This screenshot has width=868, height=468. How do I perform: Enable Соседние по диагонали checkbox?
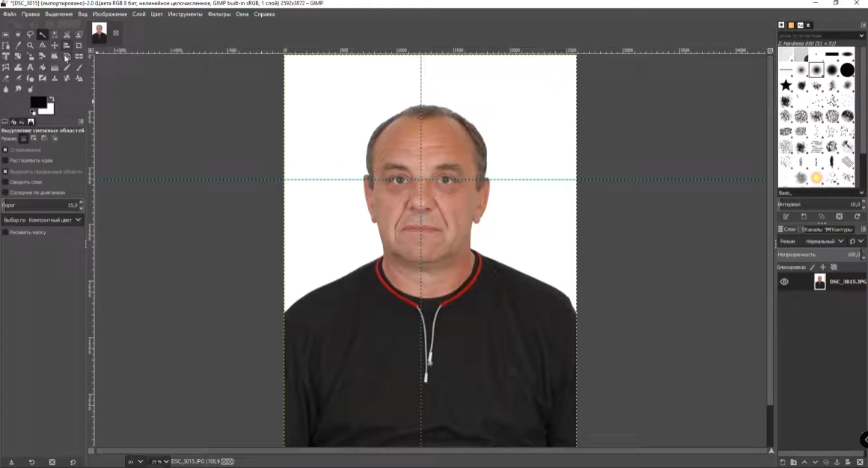5,192
